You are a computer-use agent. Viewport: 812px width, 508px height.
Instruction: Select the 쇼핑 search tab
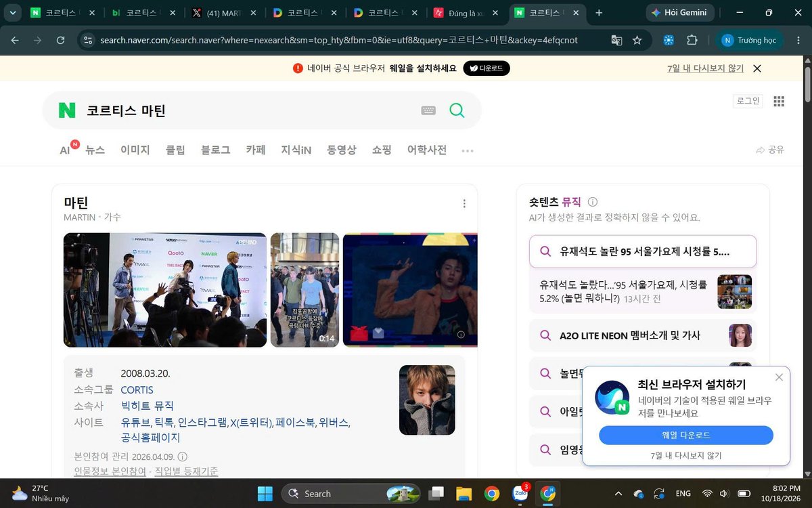[x=382, y=150]
